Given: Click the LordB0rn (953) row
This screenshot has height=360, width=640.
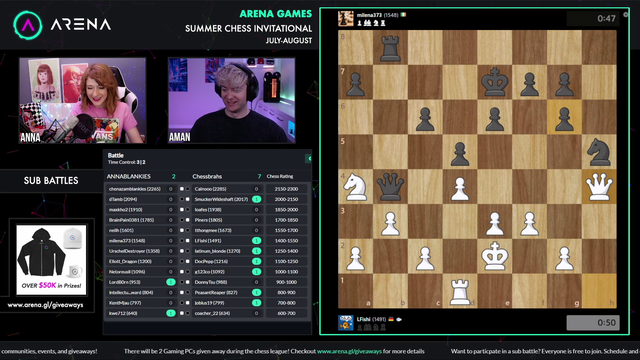Looking at the screenshot, I should click(x=141, y=282).
